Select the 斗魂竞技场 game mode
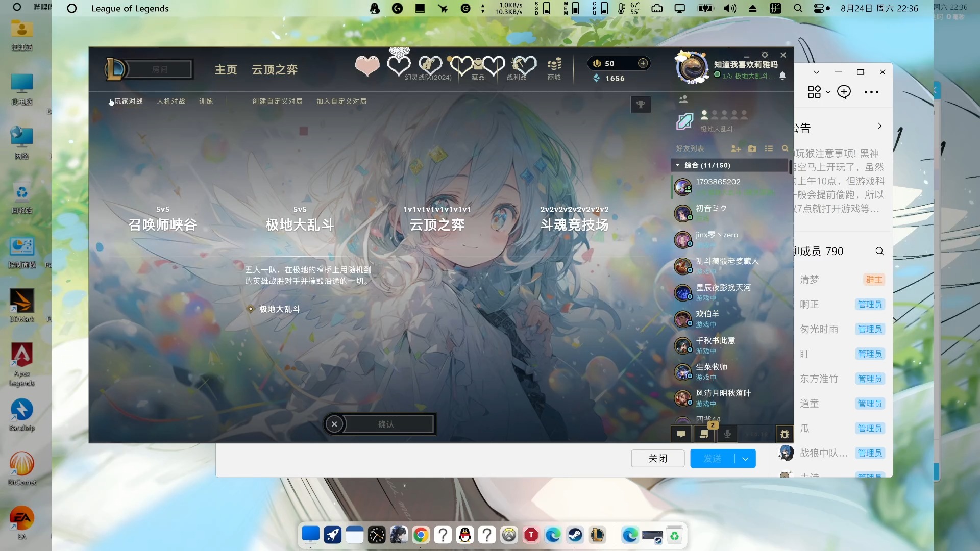Screen dimensions: 980x551 [574, 219]
